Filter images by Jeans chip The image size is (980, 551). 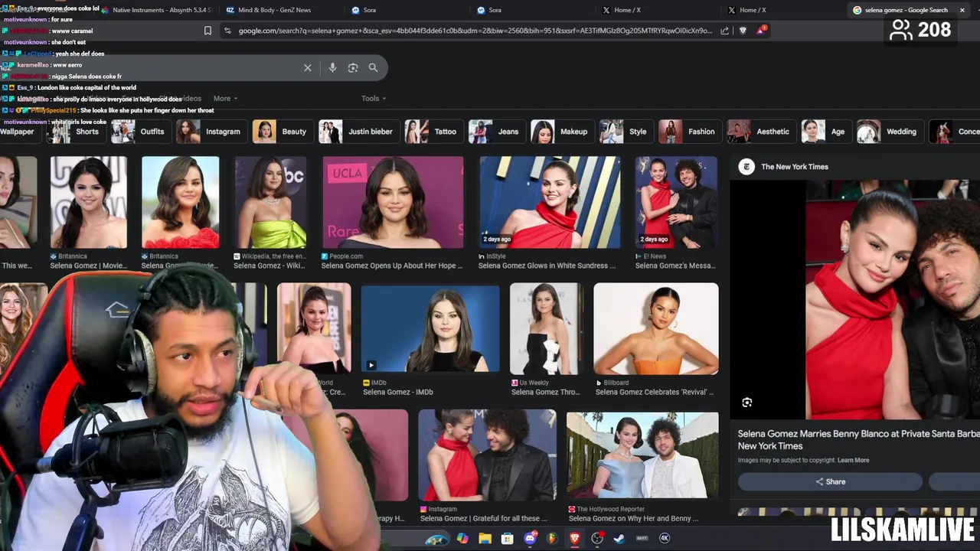coord(495,132)
